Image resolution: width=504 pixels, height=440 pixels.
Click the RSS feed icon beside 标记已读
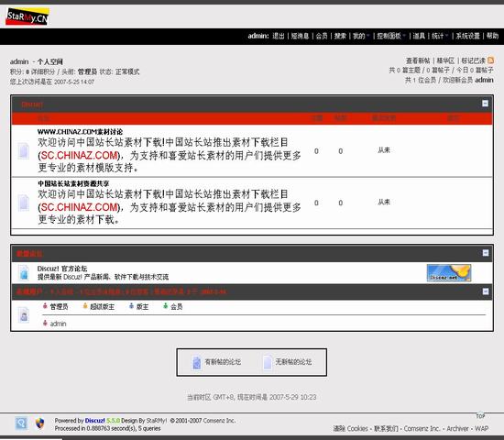(x=490, y=60)
